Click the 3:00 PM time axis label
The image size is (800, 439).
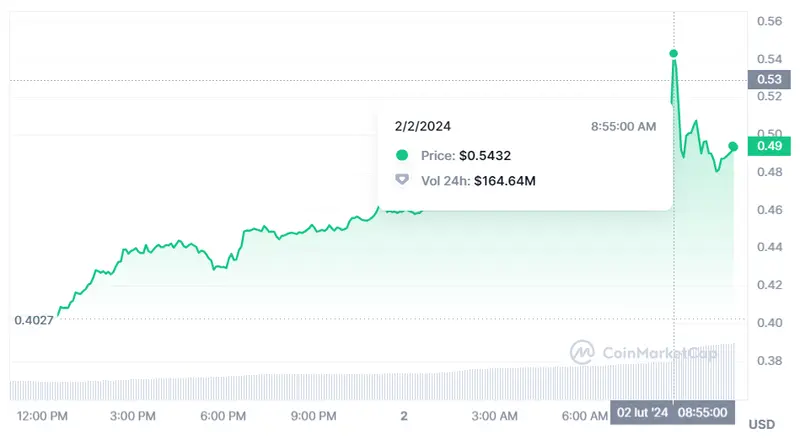coord(132,414)
